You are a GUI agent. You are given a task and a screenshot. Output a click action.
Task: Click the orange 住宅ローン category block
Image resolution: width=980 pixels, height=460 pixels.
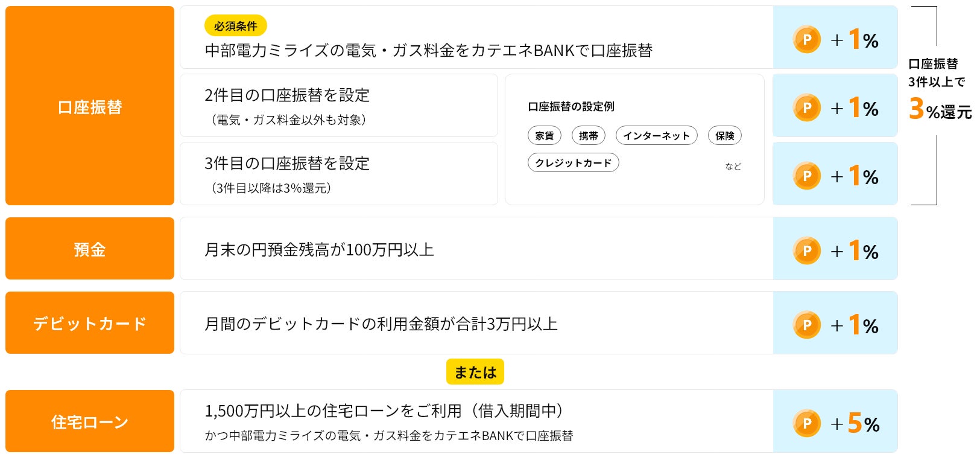click(90, 421)
